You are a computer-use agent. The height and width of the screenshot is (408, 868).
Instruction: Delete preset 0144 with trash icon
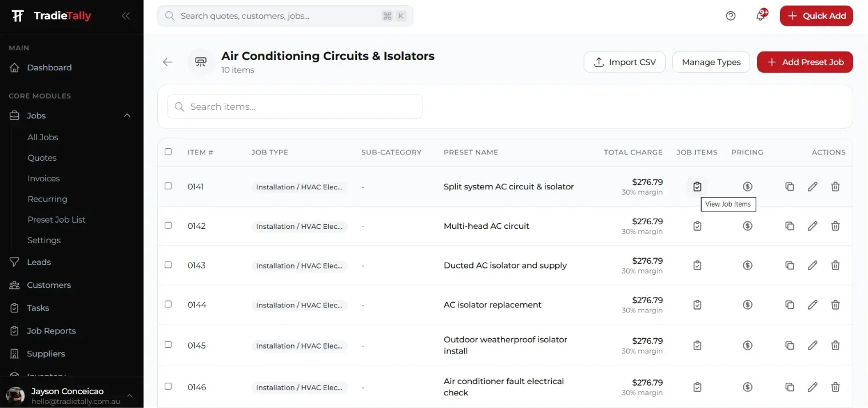(x=835, y=305)
